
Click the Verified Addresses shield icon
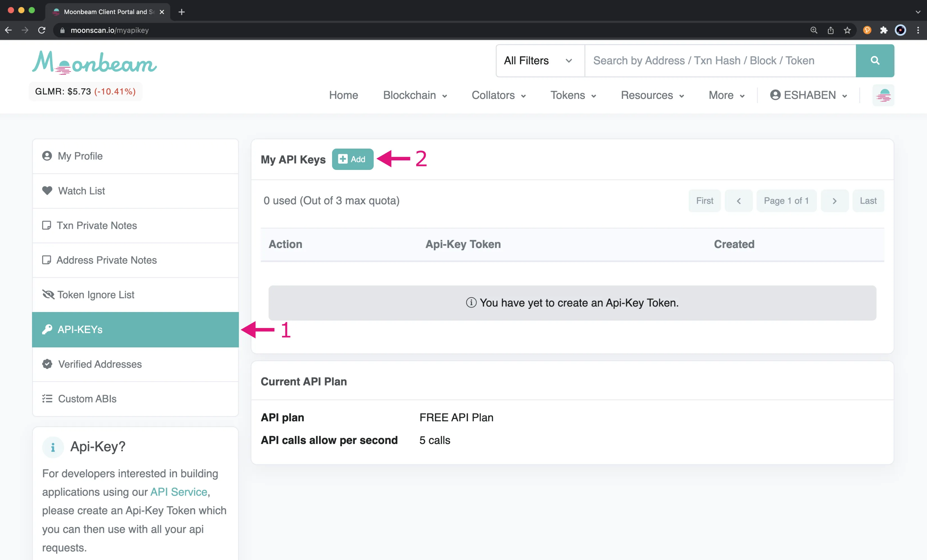[47, 364]
